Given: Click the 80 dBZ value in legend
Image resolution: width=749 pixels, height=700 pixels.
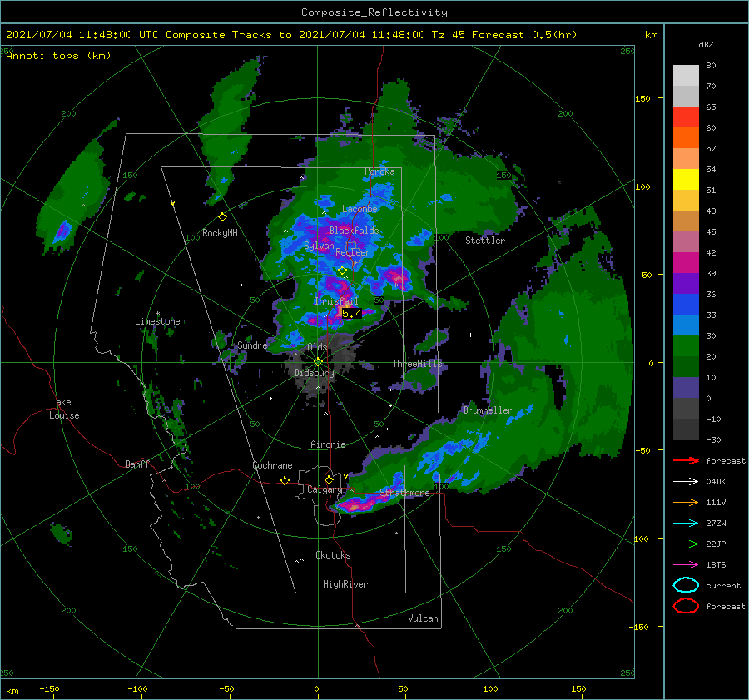Looking at the screenshot, I should click(x=711, y=66).
